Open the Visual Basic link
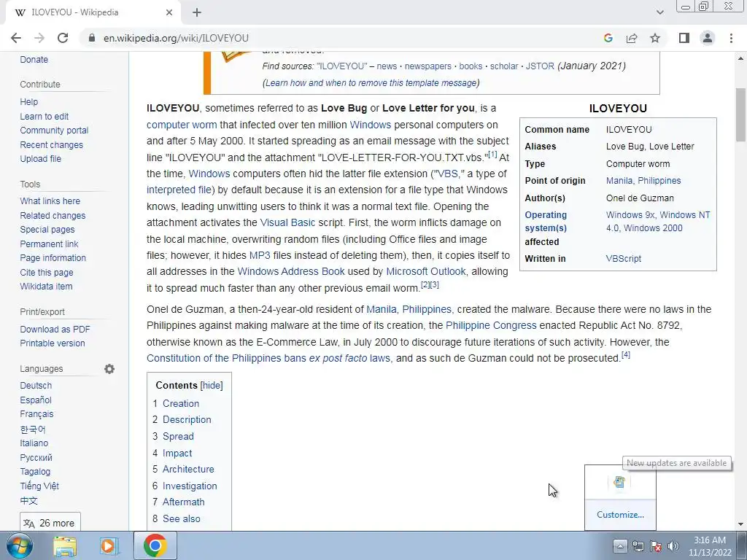 click(287, 222)
